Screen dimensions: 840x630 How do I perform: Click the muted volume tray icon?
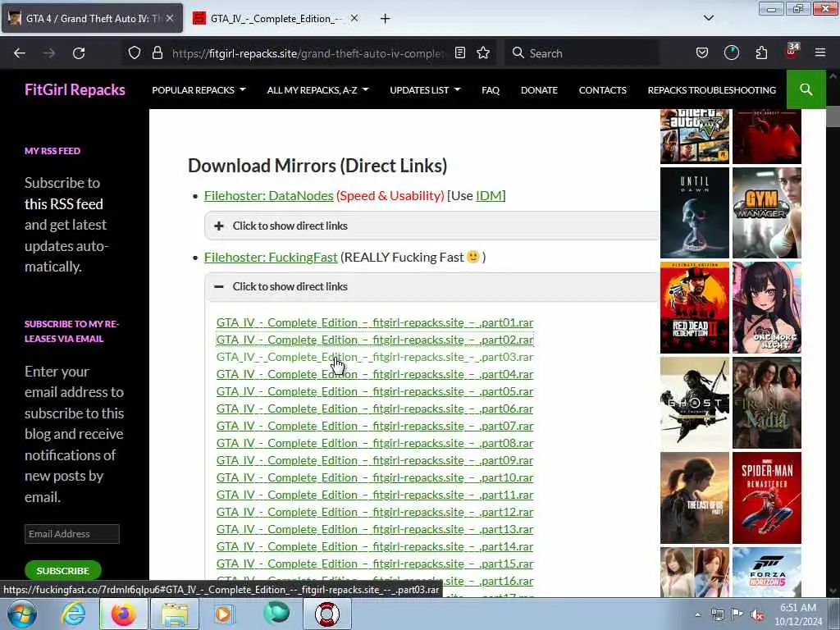(757, 614)
